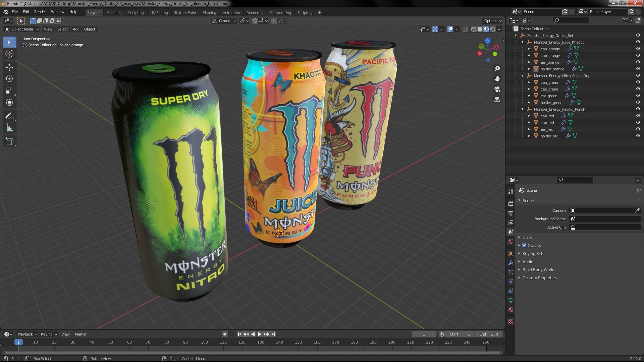Select the Annotate tool

9,116
